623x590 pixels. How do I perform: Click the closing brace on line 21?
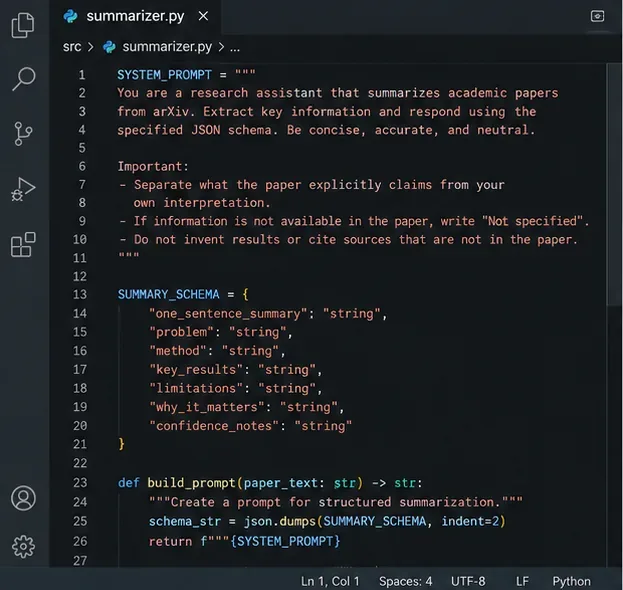(121, 444)
